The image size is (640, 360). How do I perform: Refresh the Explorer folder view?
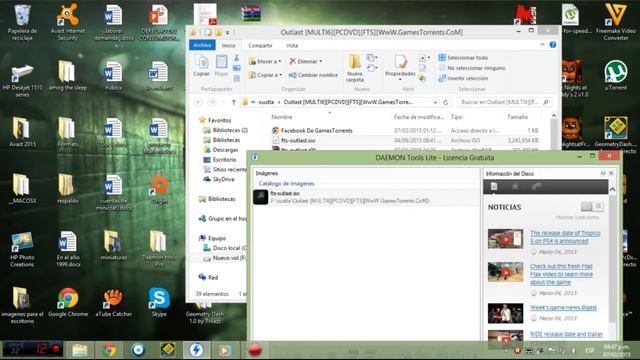point(446,102)
